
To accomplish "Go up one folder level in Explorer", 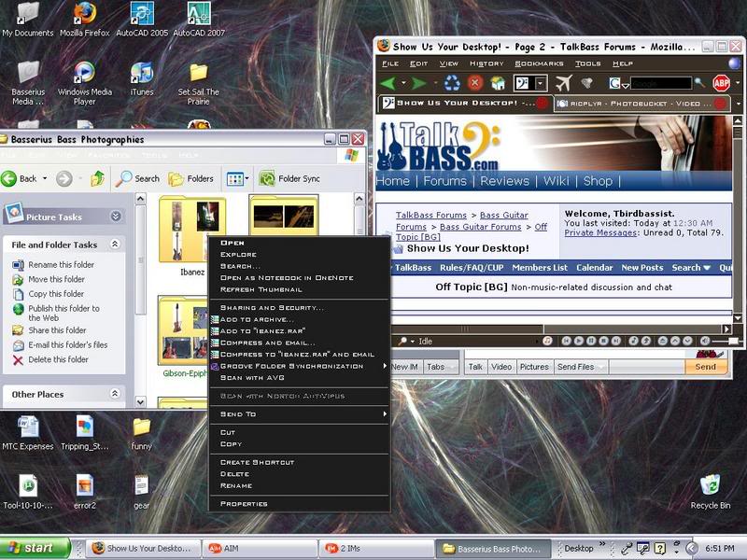I will pos(98,178).
